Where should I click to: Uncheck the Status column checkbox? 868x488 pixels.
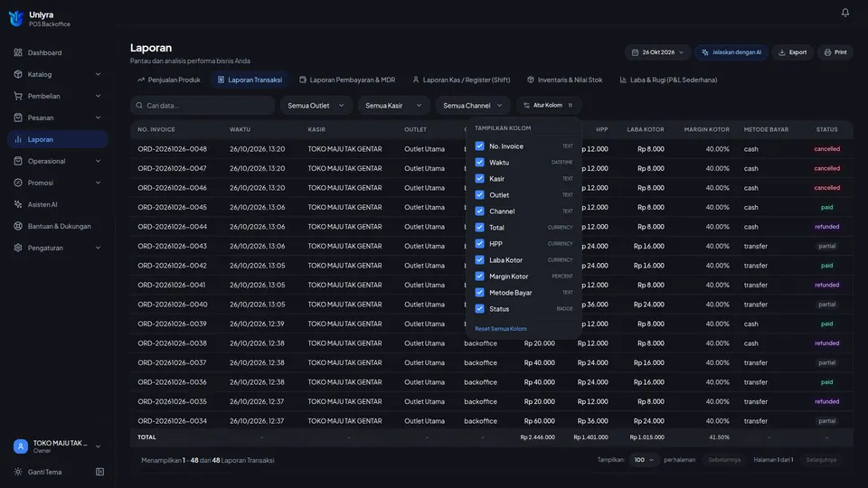pos(479,309)
